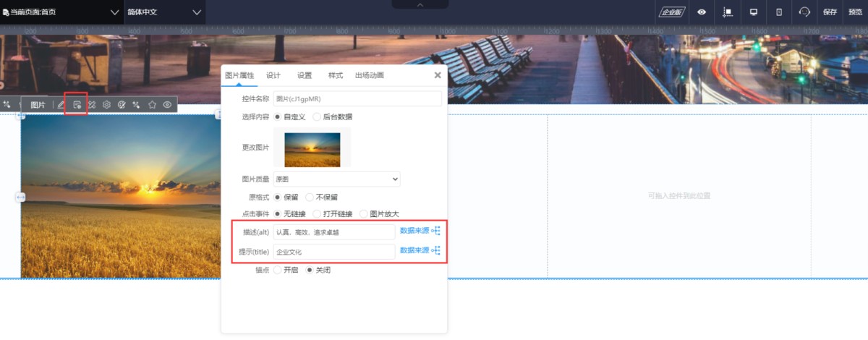Toggle the eye icon in image toolbar
Screen dimensions: 868x340
click(x=167, y=105)
